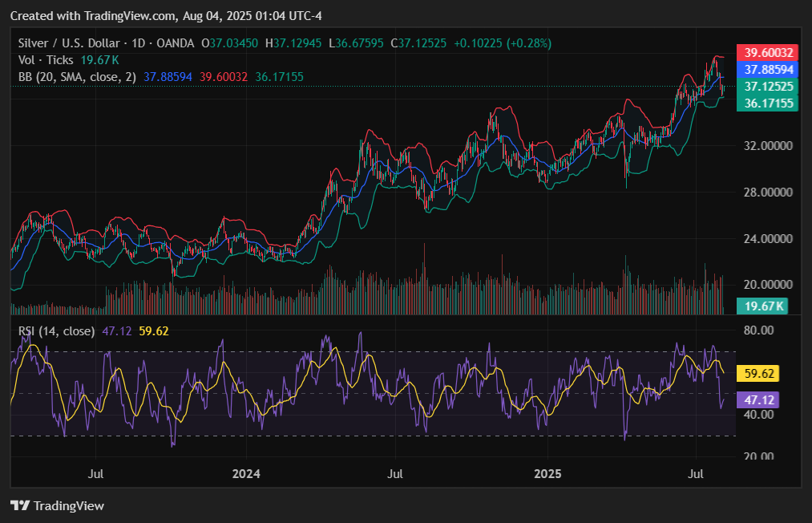Click the low value L36.67595
The width and height of the screenshot is (812, 523).
356,43
